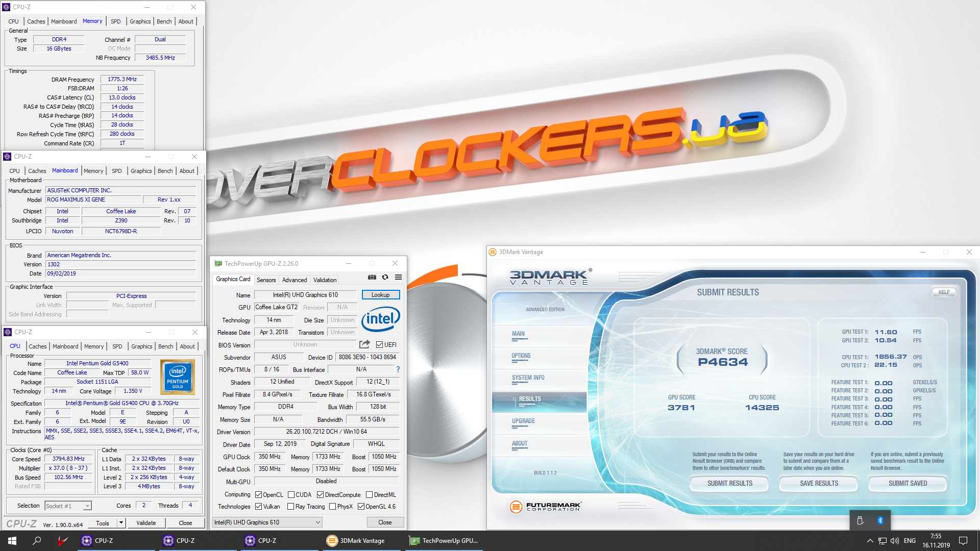
Task: Toggle the UEFI checkbox in GPU-Z
Action: click(379, 345)
